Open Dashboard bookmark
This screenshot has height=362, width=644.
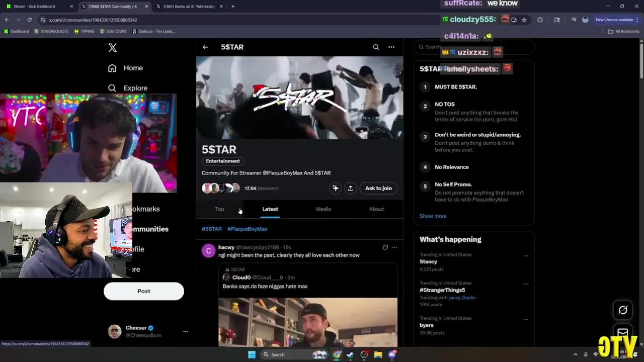click(x=16, y=31)
